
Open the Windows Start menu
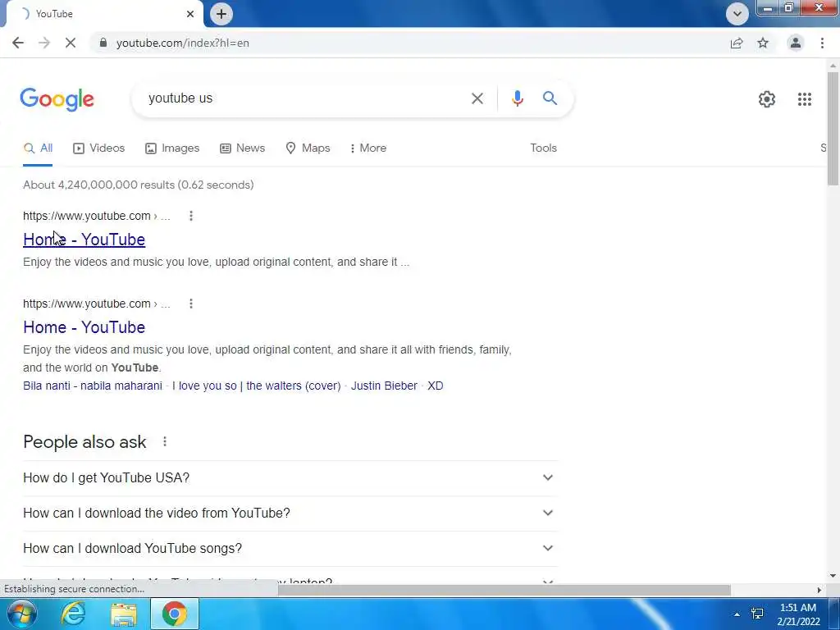point(21,614)
